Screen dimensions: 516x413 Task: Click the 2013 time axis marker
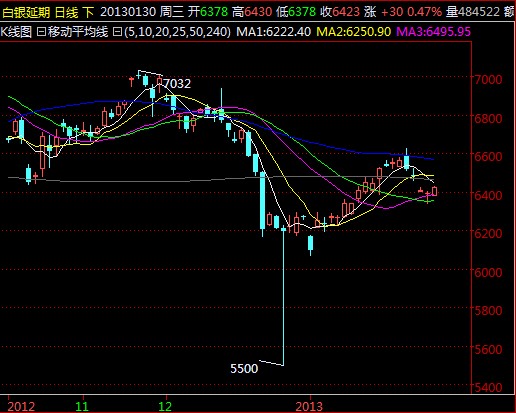pyautogui.click(x=309, y=407)
